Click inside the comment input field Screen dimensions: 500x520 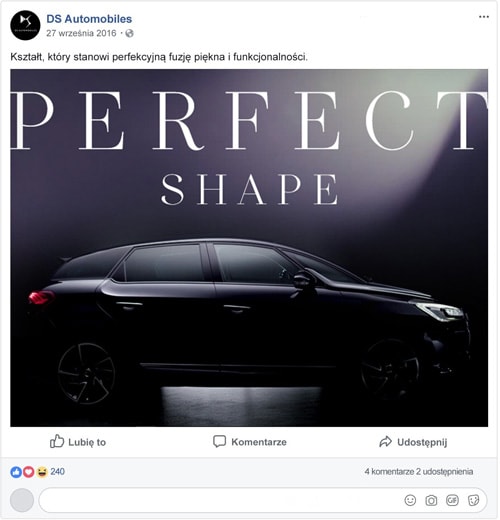[263, 500]
